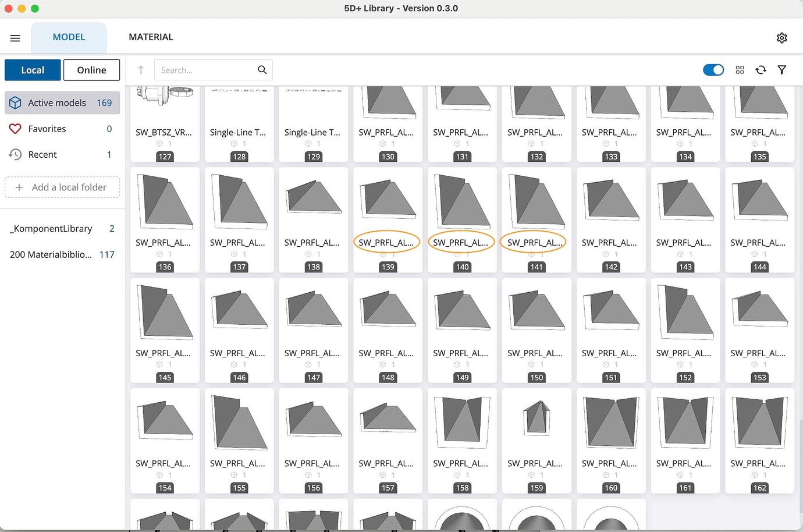Click the search magnifier icon

click(x=262, y=69)
